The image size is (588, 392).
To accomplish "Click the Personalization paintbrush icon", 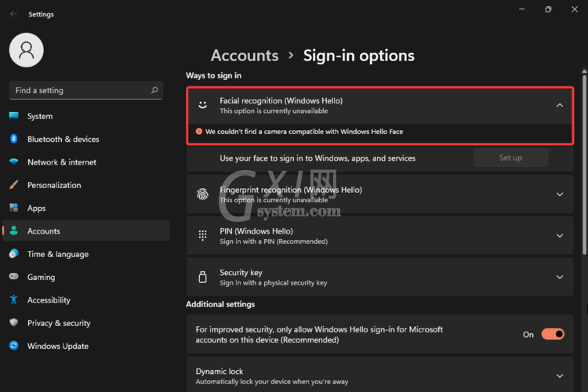I will (14, 184).
